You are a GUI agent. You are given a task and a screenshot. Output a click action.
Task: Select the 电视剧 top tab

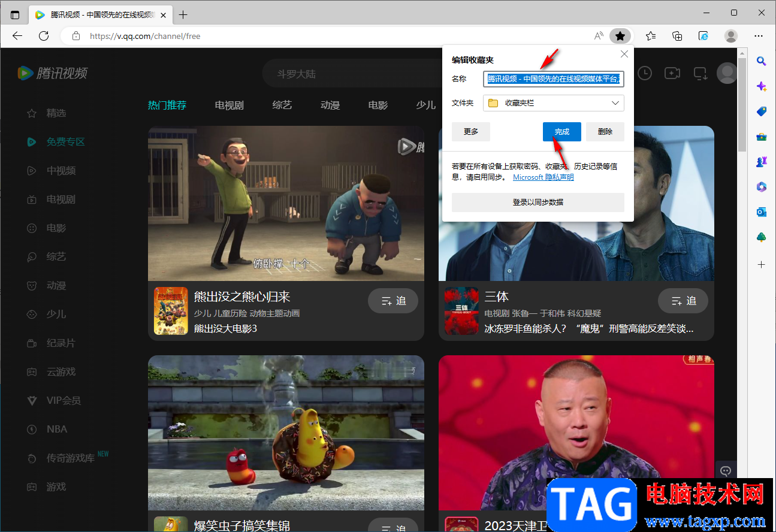tap(230, 105)
